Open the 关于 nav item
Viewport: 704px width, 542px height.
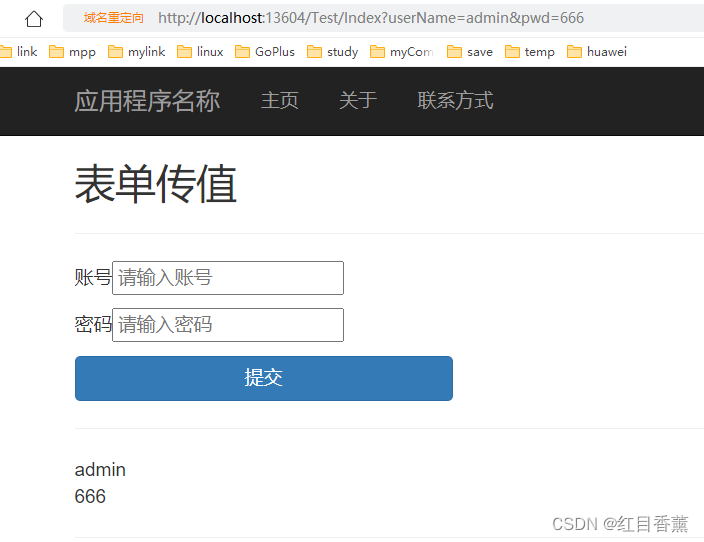point(358,101)
